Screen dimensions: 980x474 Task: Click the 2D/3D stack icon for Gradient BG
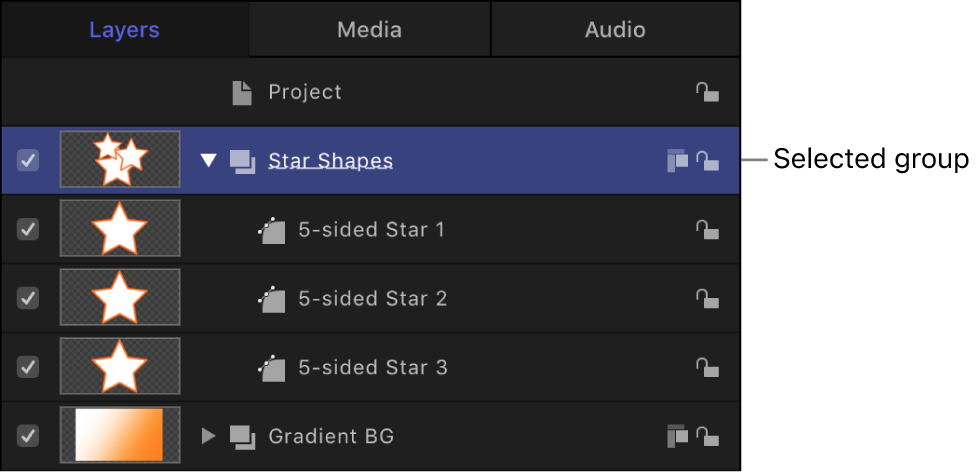[677, 436]
